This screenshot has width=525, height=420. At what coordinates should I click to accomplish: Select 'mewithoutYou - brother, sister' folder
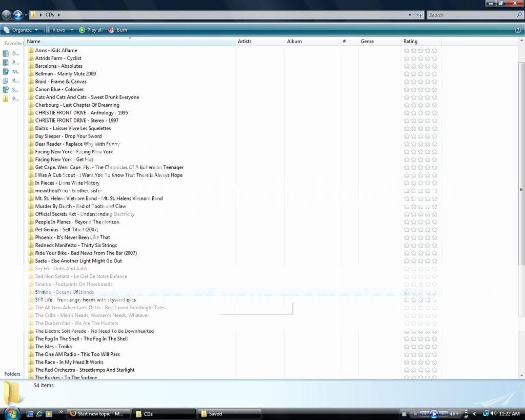[x=68, y=191]
